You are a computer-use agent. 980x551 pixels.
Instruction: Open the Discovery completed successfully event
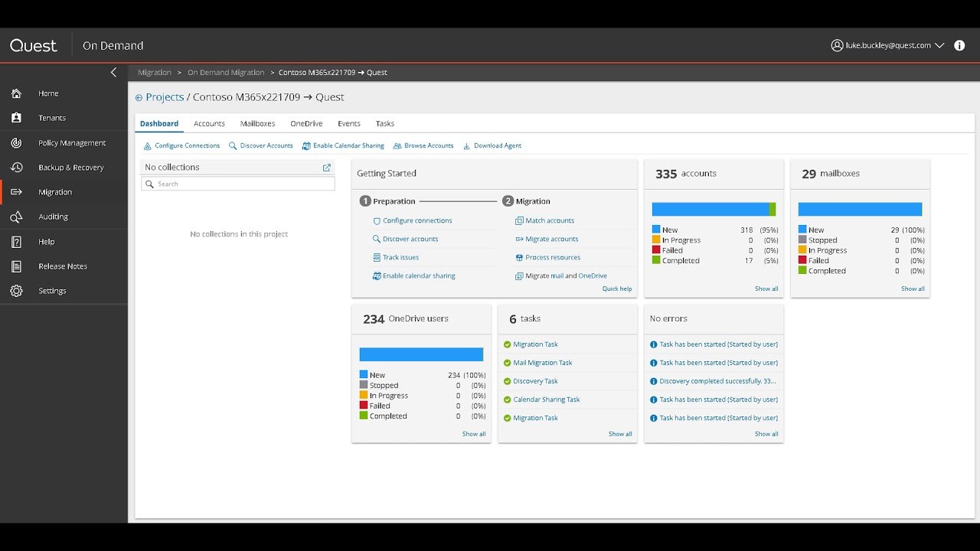point(717,381)
